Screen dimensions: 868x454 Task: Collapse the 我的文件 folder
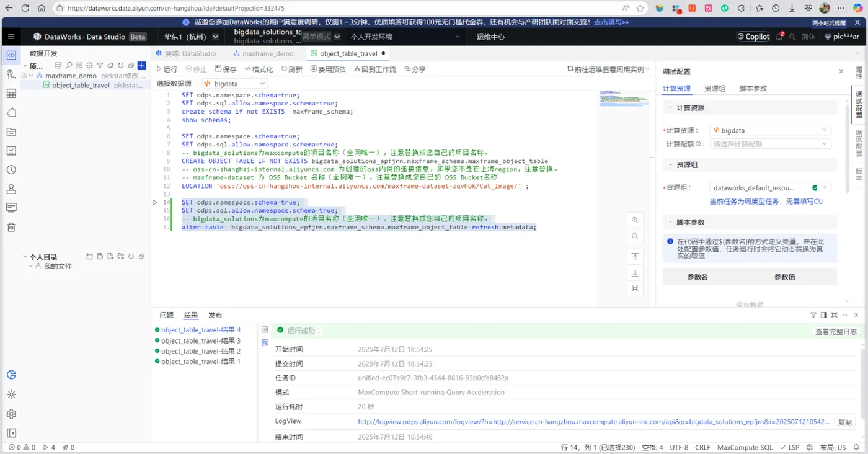pyautogui.click(x=31, y=266)
